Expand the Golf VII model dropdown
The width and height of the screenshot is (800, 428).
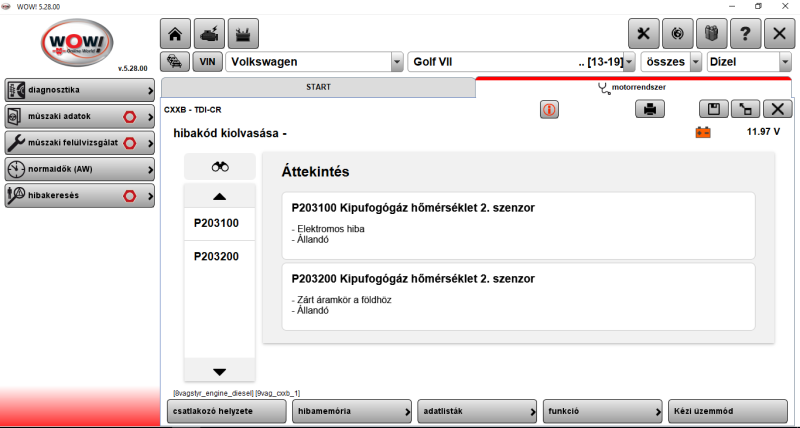(x=629, y=62)
